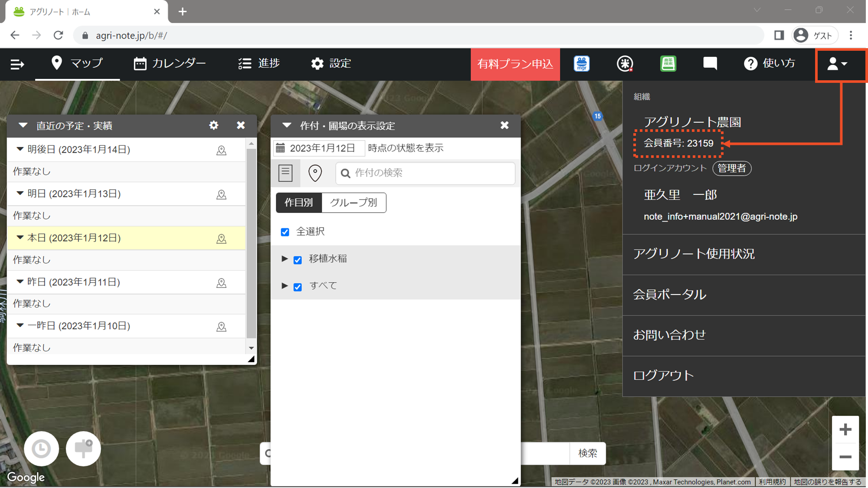
Task: Switch to the 進捗 tab
Action: pyautogui.click(x=259, y=64)
